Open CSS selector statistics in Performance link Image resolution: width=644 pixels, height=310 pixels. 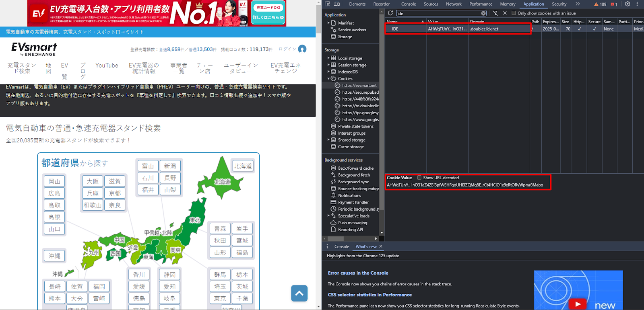pos(369,295)
